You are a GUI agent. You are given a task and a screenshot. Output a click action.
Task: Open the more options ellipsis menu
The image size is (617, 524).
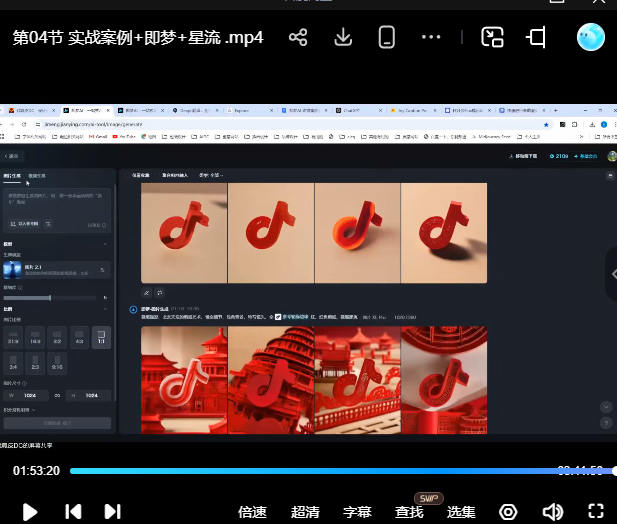click(431, 38)
